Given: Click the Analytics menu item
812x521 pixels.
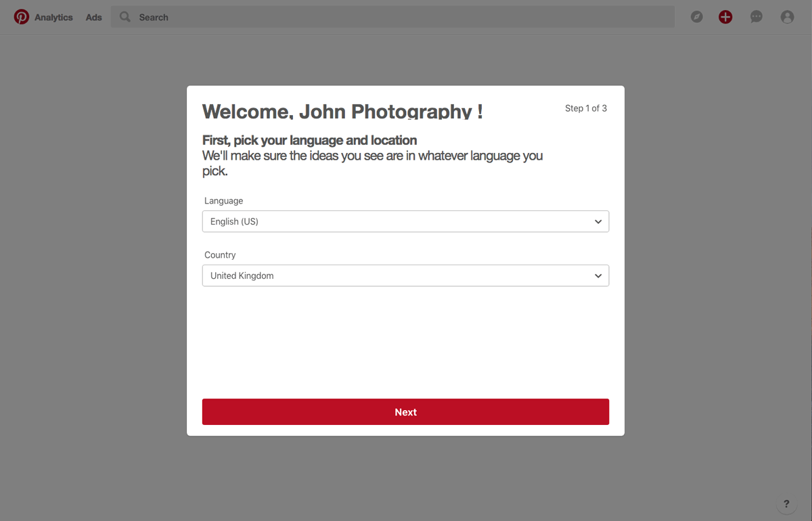Looking at the screenshot, I should click(54, 17).
